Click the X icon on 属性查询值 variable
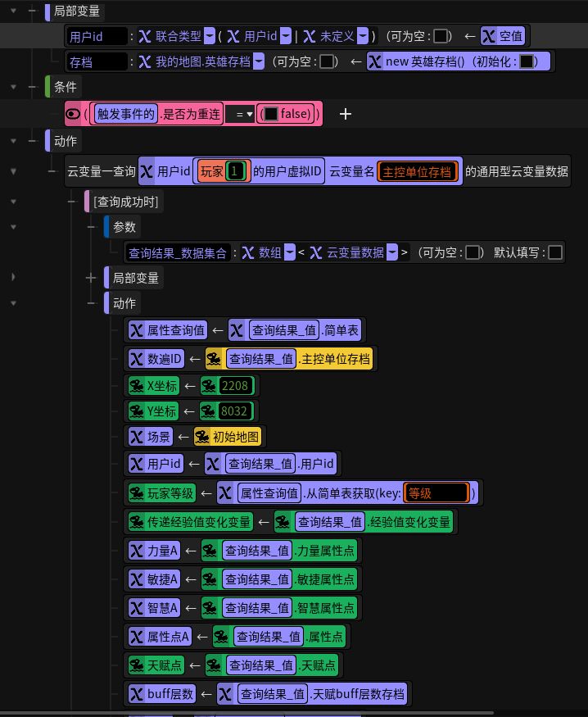 click(136, 330)
